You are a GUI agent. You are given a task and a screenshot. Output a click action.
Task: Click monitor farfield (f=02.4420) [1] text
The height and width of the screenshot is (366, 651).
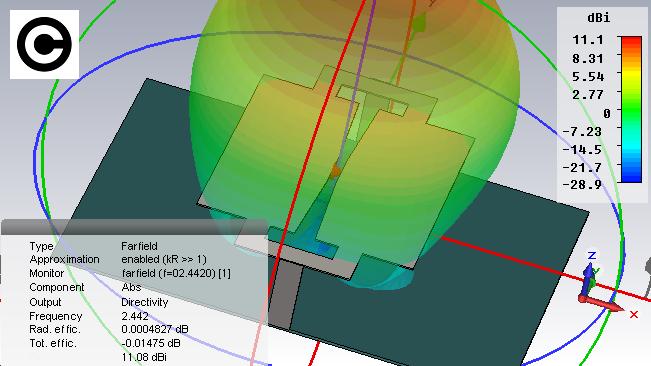coord(176,273)
